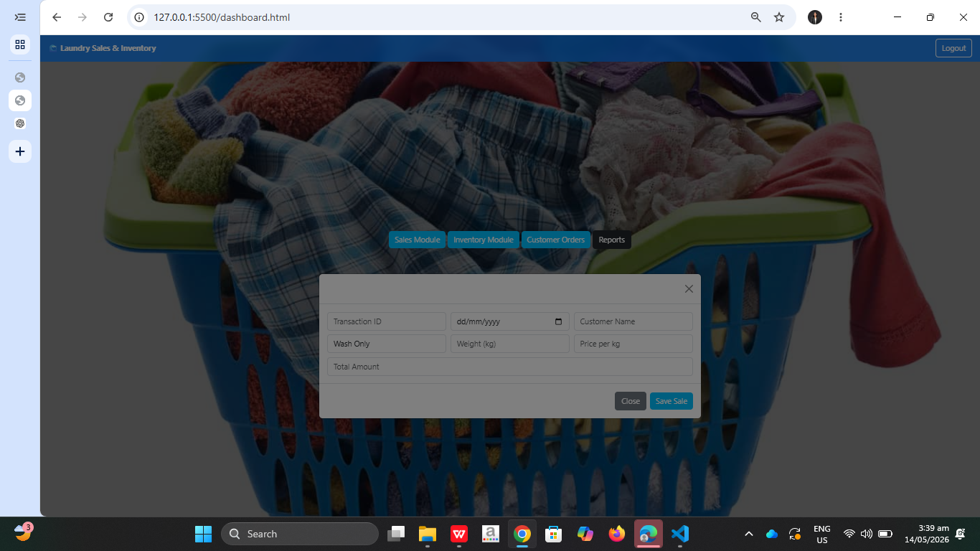Save the sale with Save Sale
The height and width of the screenshot is (551, 980).
tap(672, 401)
